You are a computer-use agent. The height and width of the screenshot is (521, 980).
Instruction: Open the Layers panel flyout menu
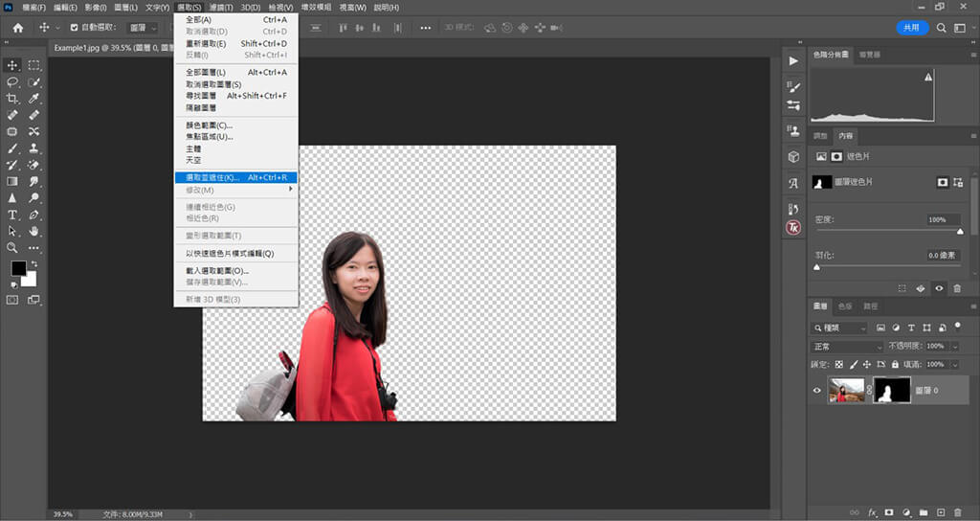coord(973,306)
